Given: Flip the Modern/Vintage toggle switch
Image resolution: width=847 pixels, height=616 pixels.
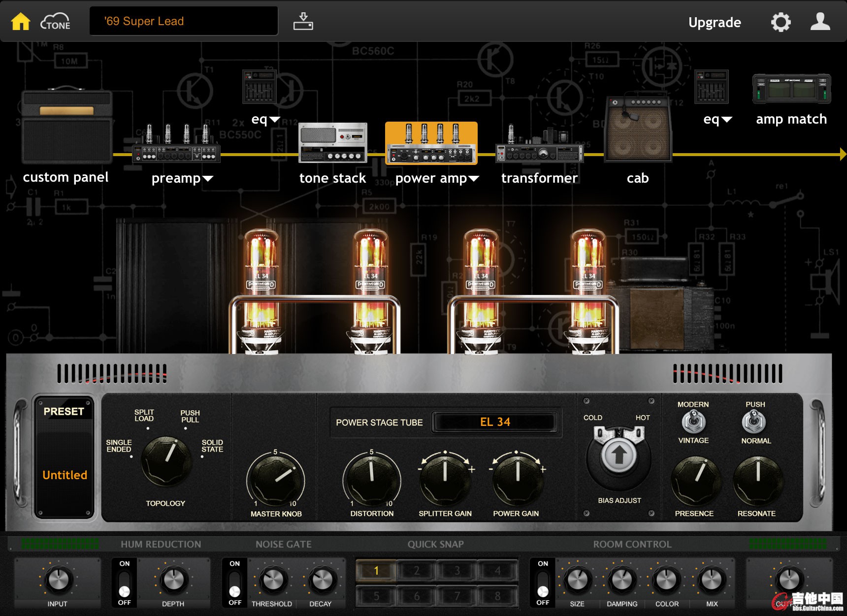Looking at the screenshot, I should point(693,422).
